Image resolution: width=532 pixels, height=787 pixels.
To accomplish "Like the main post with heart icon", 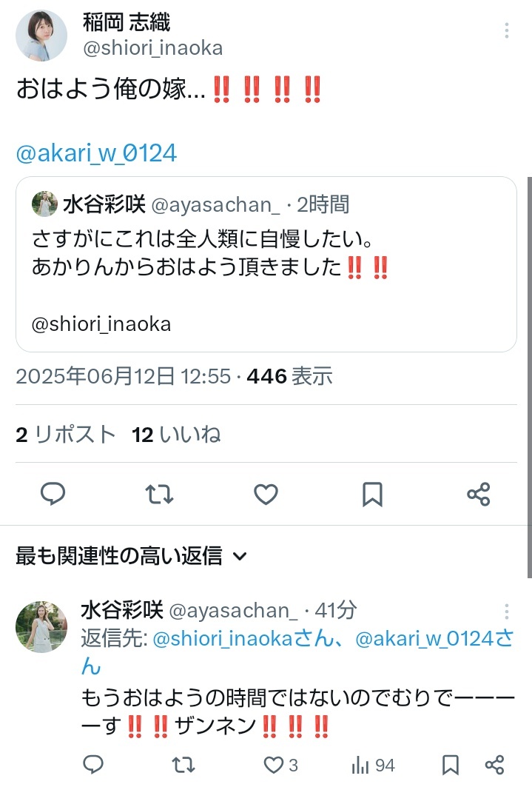I will (266, 494).
